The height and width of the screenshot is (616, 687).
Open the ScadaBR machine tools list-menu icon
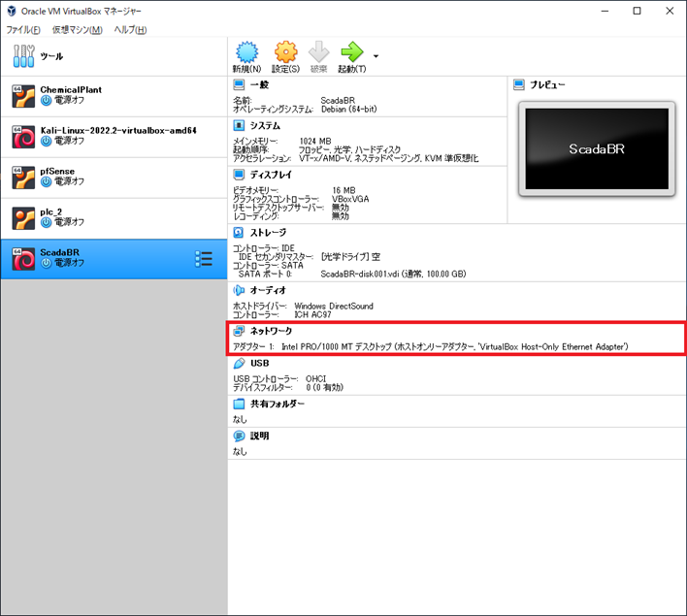204,259
